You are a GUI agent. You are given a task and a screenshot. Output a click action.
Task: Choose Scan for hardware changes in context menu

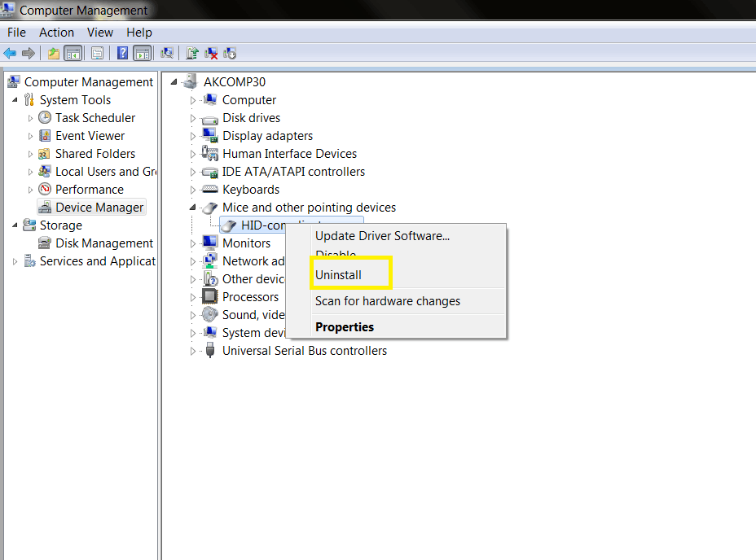[395, 300]
